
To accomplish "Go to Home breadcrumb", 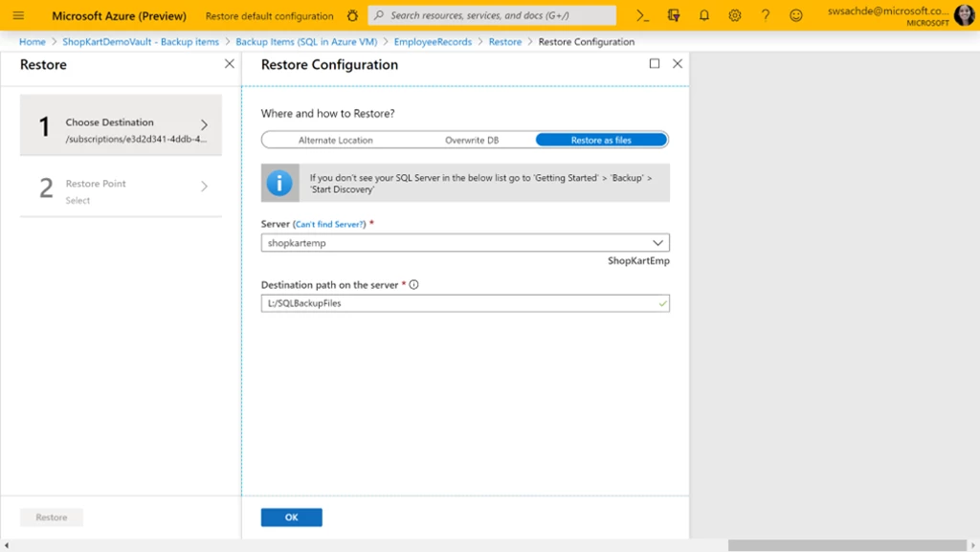I will pyautogui.click(x=33, y=42).
